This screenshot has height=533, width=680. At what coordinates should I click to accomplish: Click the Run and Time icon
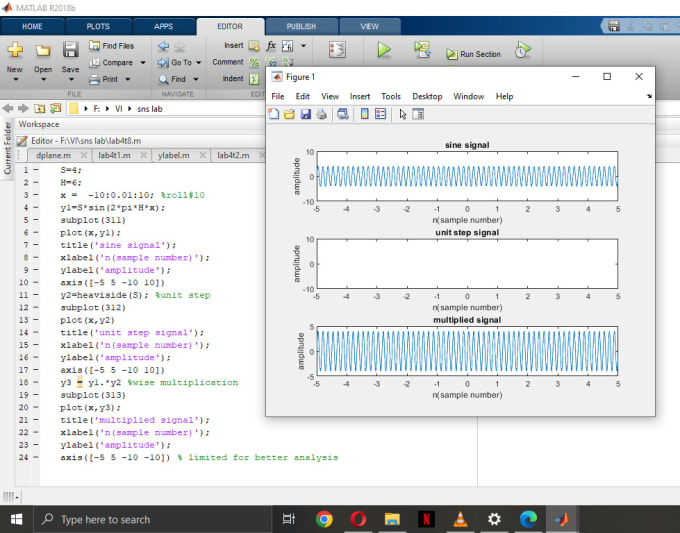click(523, 50)
